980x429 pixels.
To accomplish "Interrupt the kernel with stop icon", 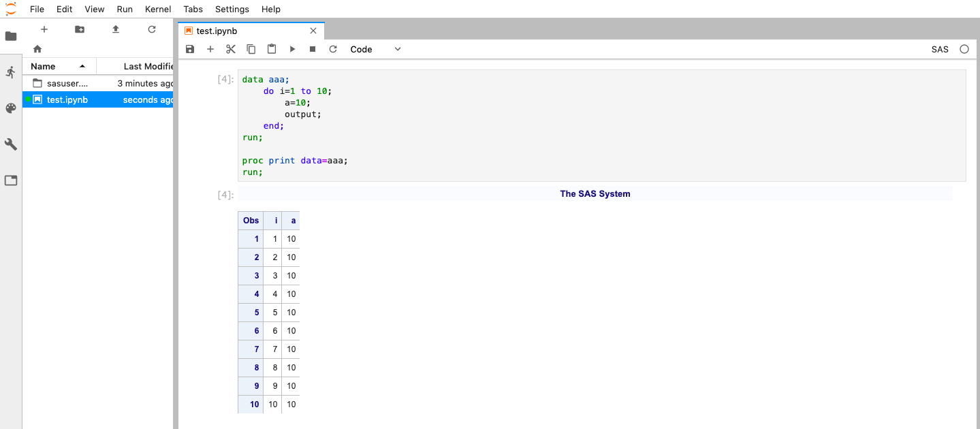I will tap(313, 49).
